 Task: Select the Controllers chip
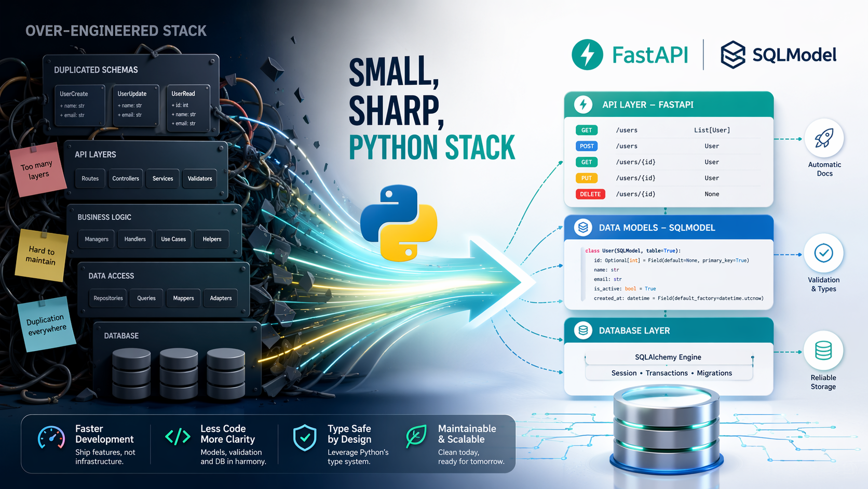(x=126, y=179)
